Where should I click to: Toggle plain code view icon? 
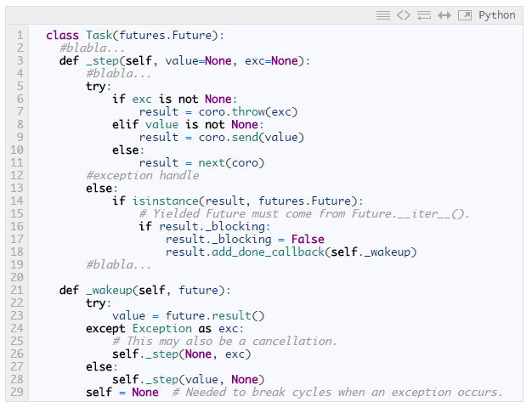(x=404, y=15)
